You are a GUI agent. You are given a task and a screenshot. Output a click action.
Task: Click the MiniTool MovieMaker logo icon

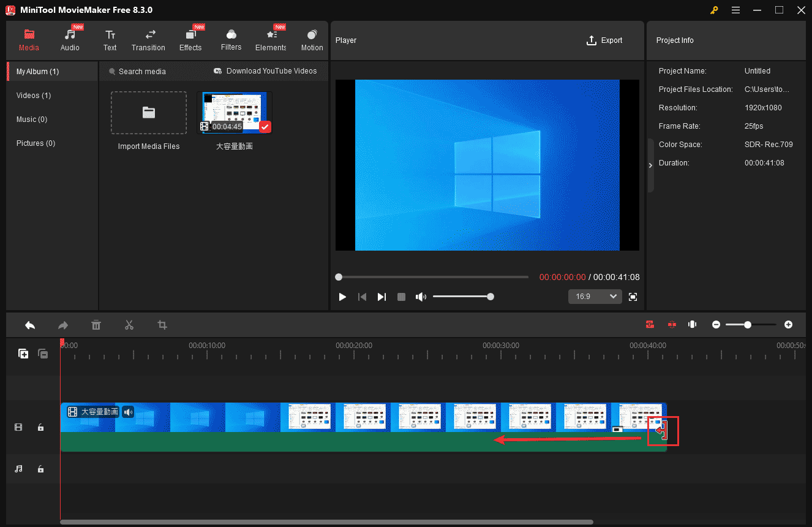point(10,10)
